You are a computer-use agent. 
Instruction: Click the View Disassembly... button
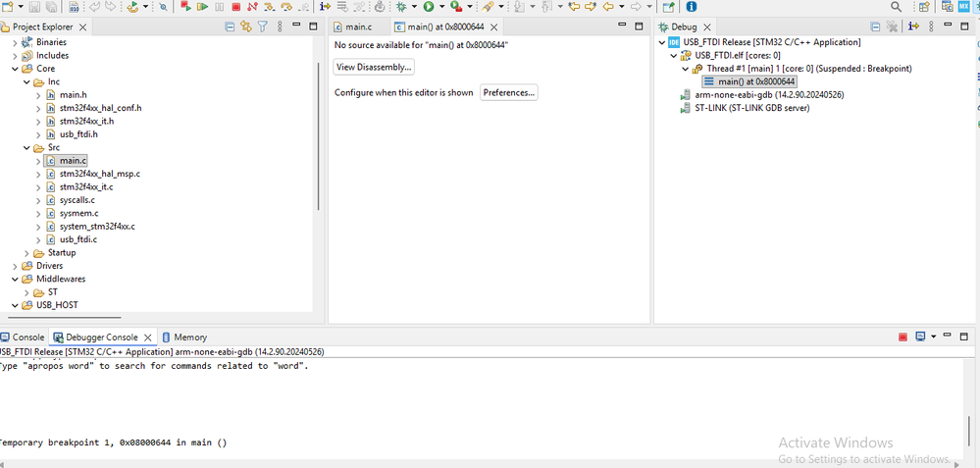[x=374, y=67]
